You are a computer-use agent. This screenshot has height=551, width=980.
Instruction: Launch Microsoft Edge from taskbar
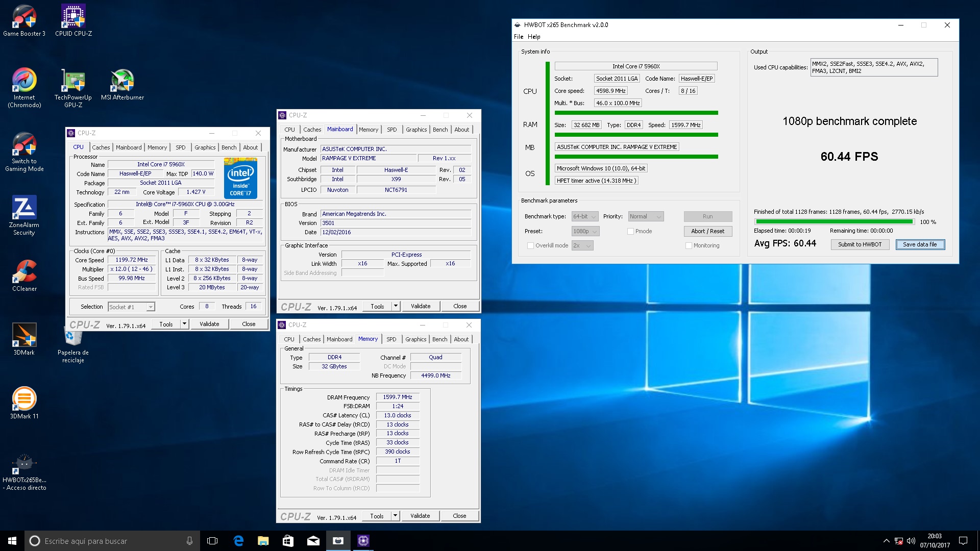tap(238, 541)
